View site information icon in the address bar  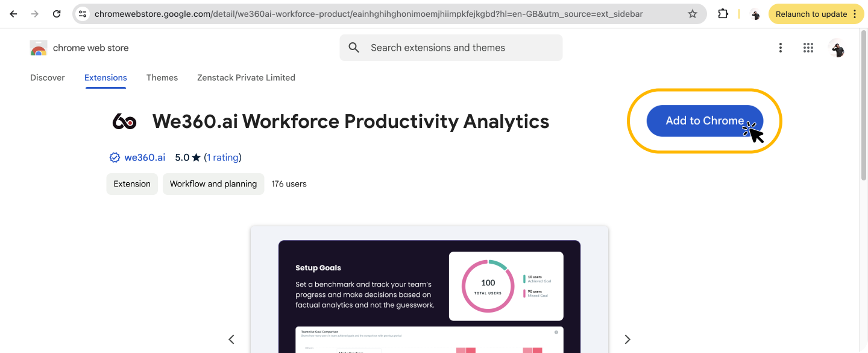click(83, 14)
